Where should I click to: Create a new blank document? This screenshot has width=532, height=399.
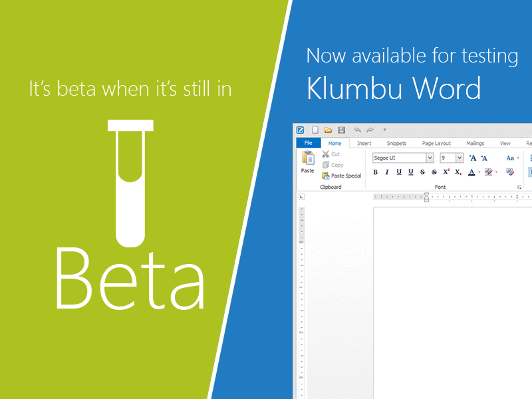(x=315, y=130)
